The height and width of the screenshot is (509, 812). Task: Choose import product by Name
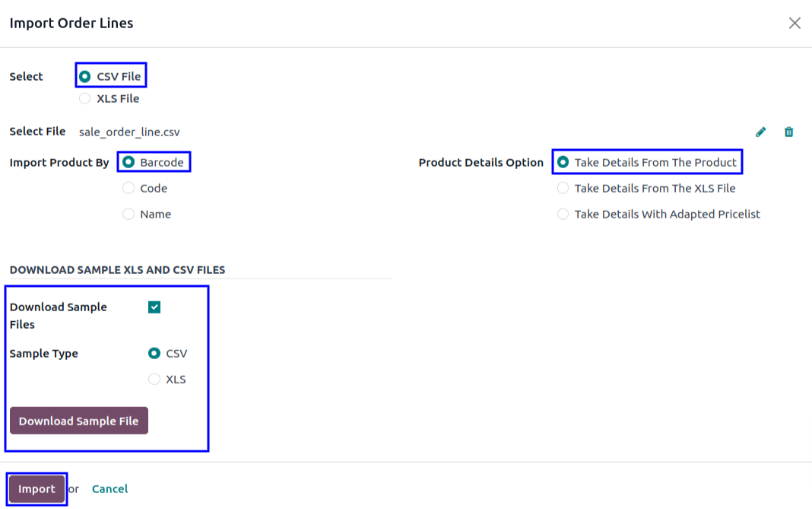pyautogui.click(x=128, y=214)
